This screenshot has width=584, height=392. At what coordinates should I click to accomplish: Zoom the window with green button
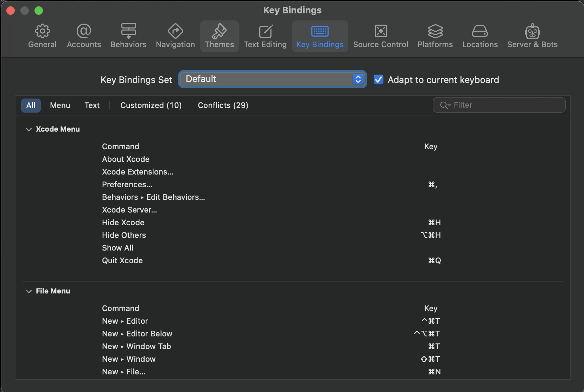tap(39, 11)
